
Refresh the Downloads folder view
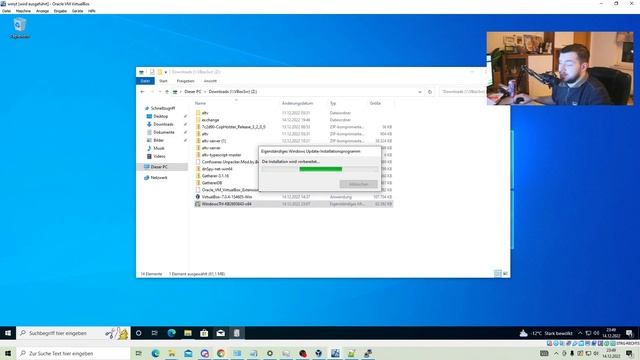click(x=430, y=92)
